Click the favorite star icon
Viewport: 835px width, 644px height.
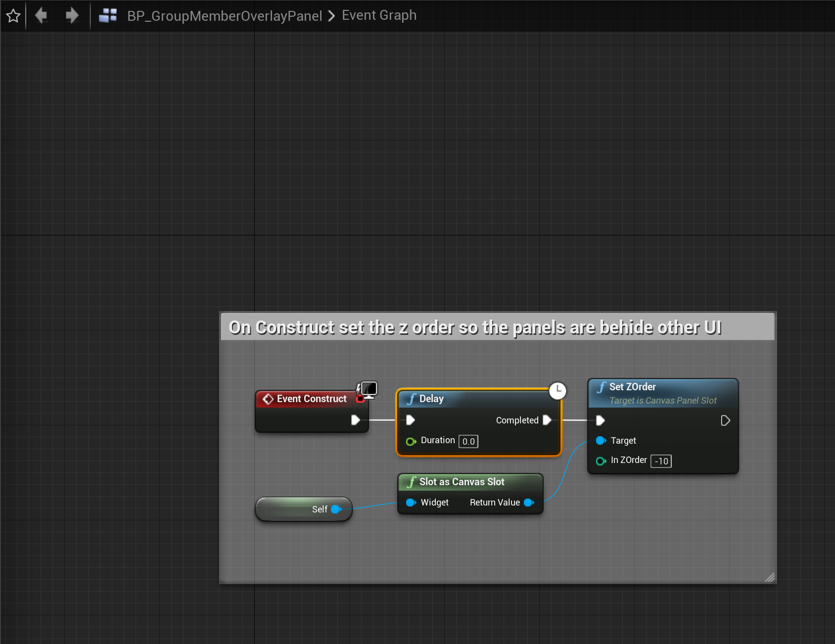(x=13, y=16)
